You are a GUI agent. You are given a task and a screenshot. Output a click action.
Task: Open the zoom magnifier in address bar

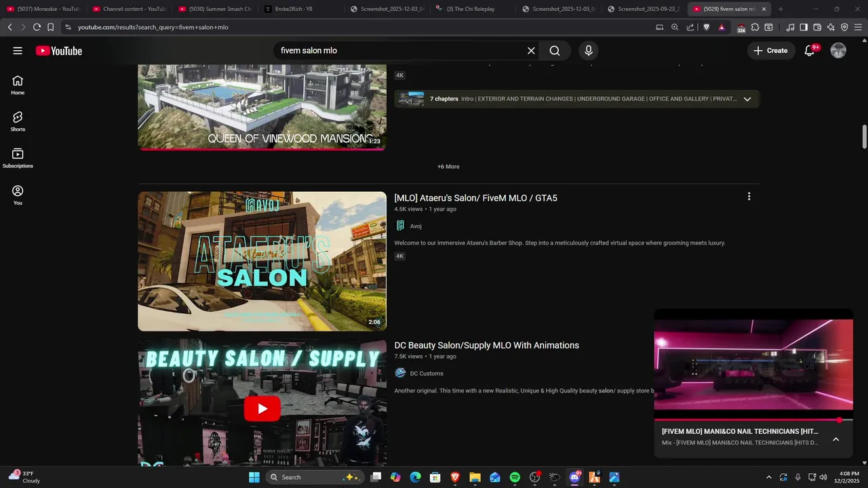point(675,27)
